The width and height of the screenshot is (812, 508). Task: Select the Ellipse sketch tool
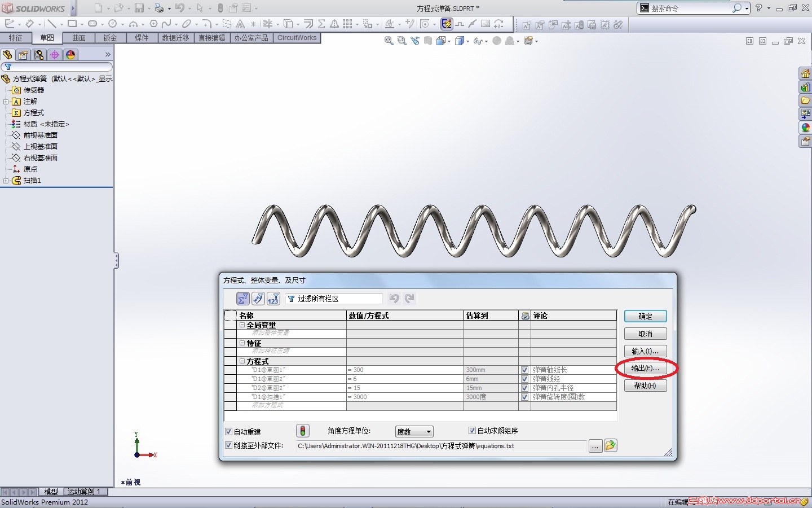point(187,24)
